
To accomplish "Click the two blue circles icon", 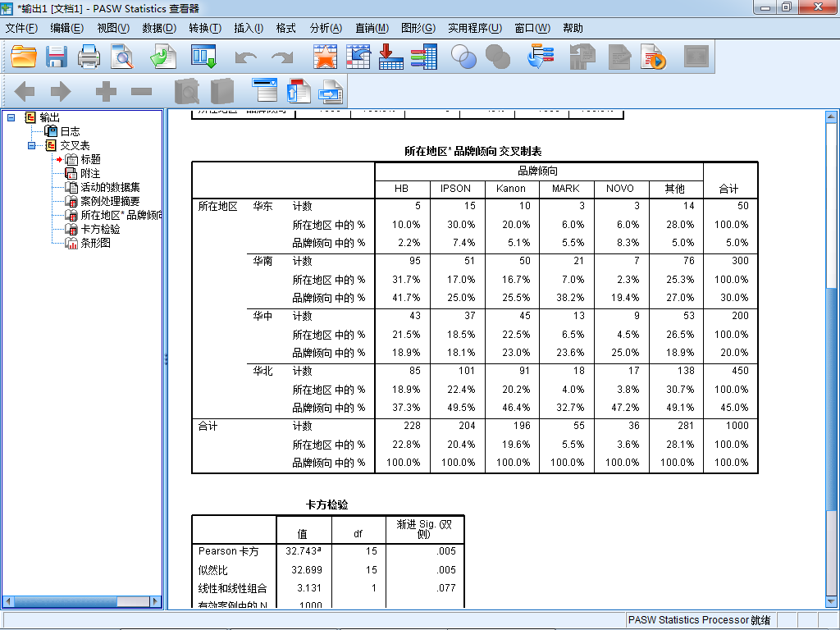I will tap(464, 57).
